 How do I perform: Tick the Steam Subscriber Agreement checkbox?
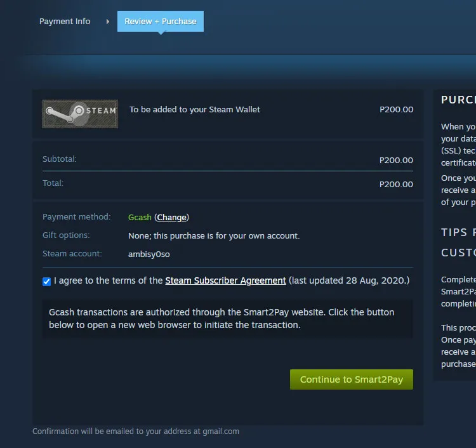[47, 281]
